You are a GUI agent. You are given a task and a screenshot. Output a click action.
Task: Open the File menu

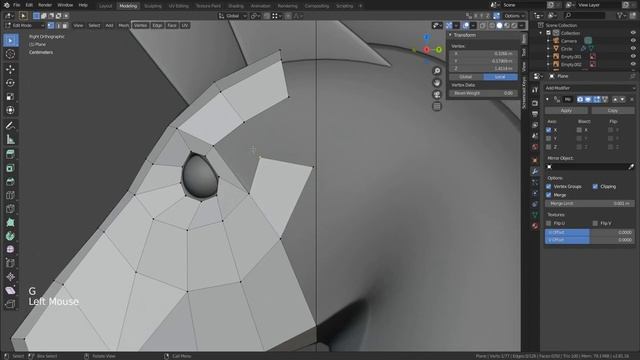point(16,5)
